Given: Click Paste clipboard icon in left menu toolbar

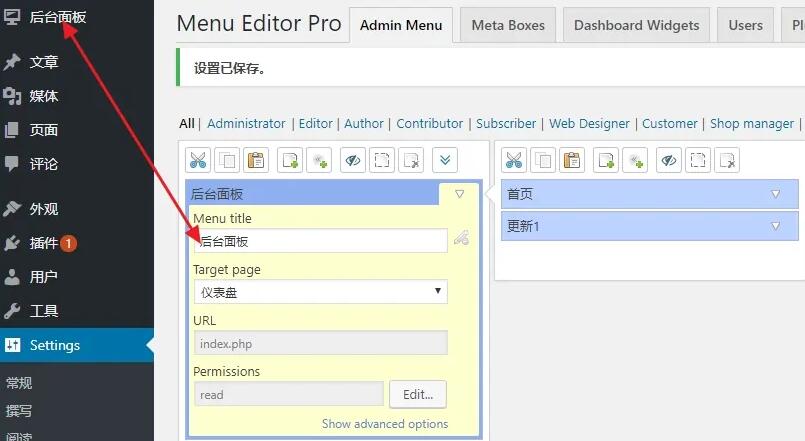Looking at the screenshot, I should pyautogui.click(x=256, y=160).
